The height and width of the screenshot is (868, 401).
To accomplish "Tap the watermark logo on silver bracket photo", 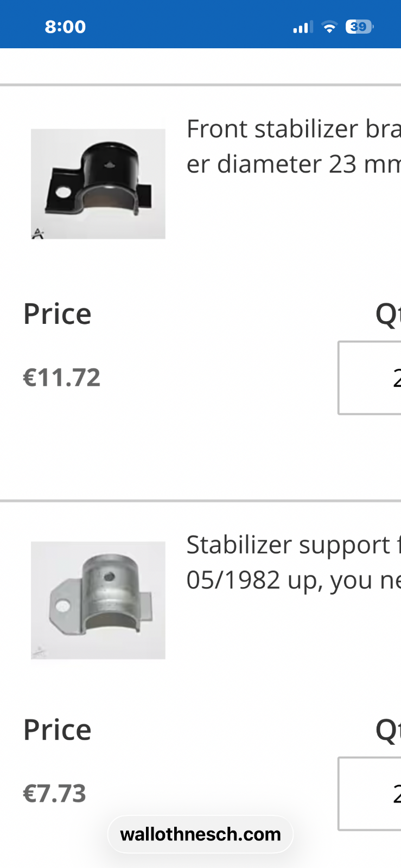I will pos(39,652).
